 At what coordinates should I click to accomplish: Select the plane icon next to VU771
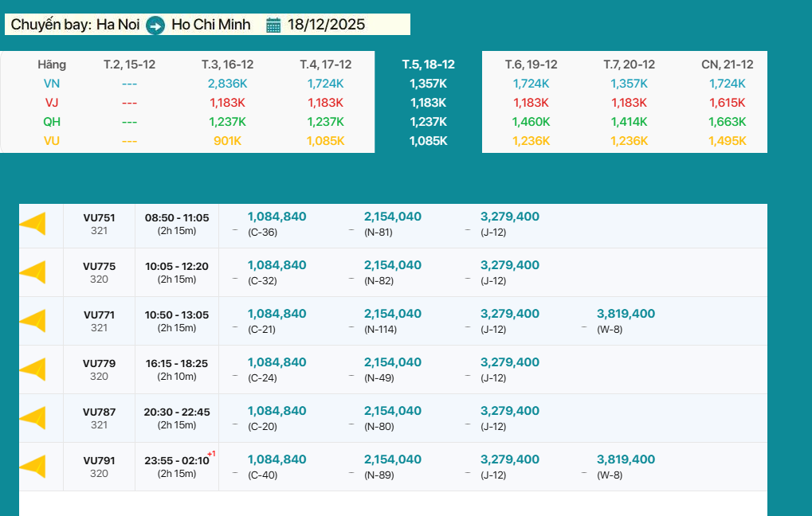click(33, 322)
